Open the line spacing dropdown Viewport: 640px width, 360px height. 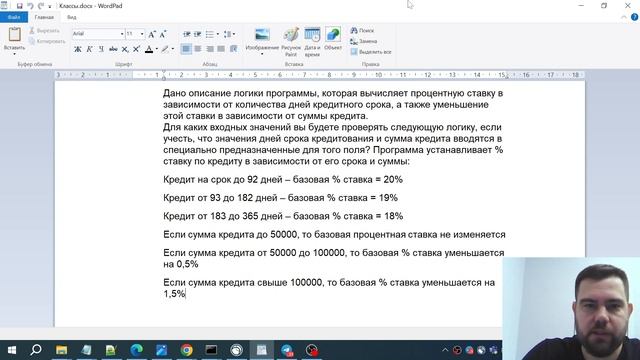(229, 34)
